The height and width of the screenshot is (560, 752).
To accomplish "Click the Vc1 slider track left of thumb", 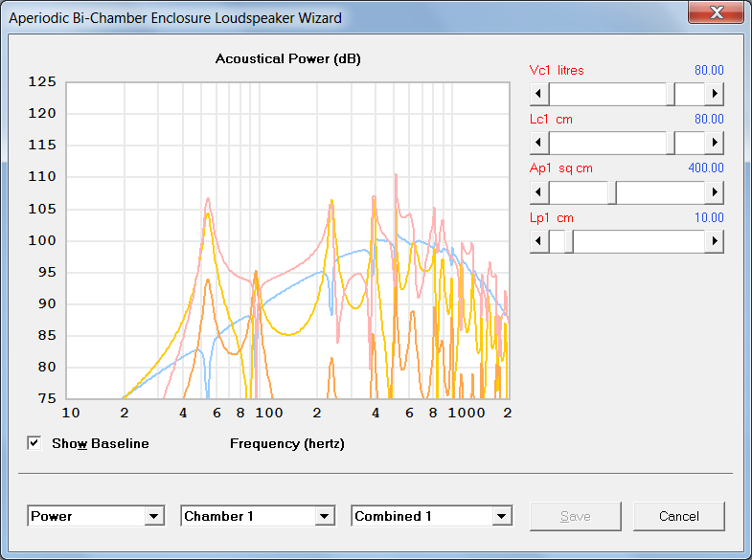I will tap(607, 94).
